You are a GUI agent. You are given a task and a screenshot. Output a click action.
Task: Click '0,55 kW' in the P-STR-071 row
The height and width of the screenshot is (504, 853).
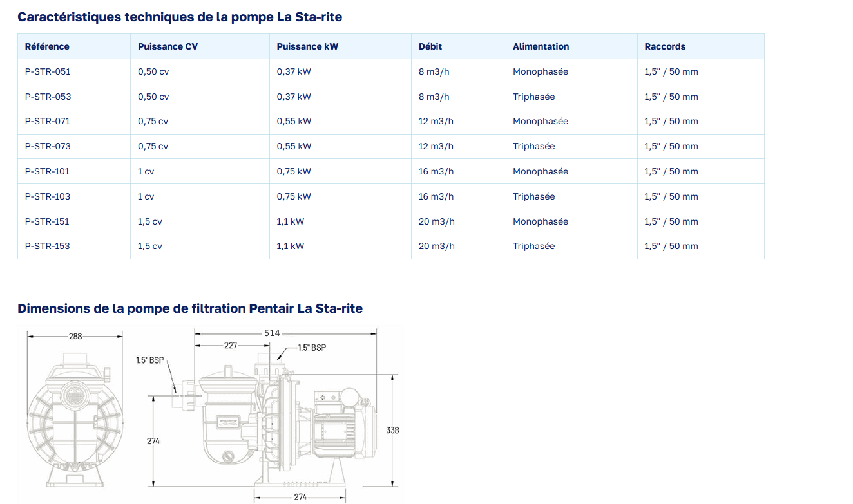click(294, 121)
